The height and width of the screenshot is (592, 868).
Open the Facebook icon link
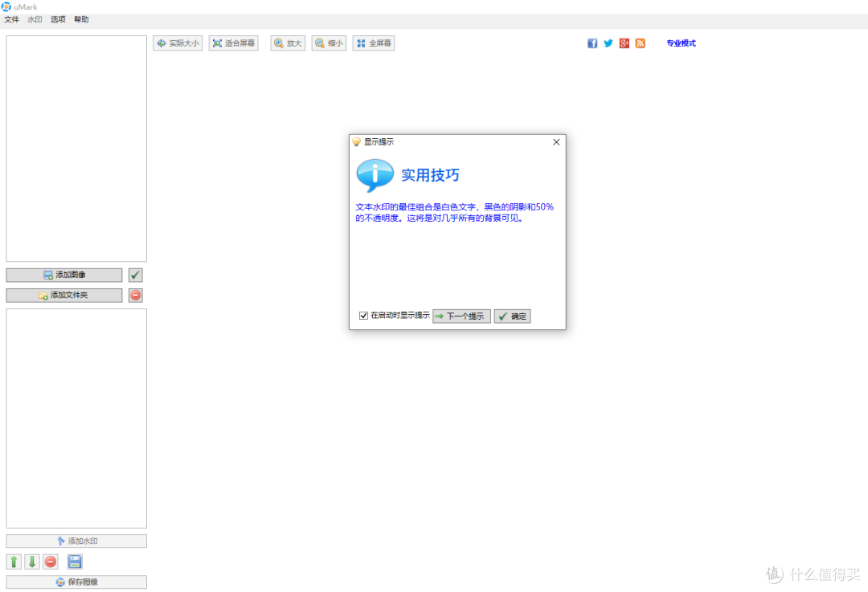click(592, 43)
